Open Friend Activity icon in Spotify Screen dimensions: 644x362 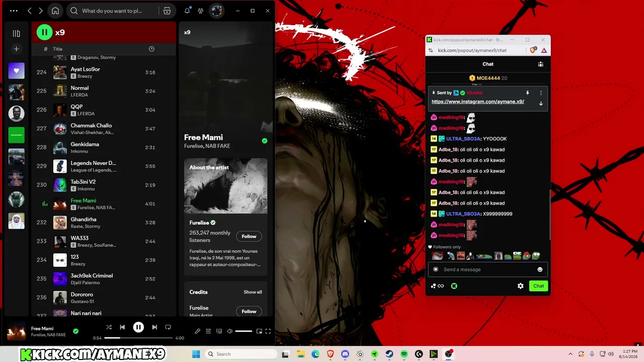tap(201, 11)
